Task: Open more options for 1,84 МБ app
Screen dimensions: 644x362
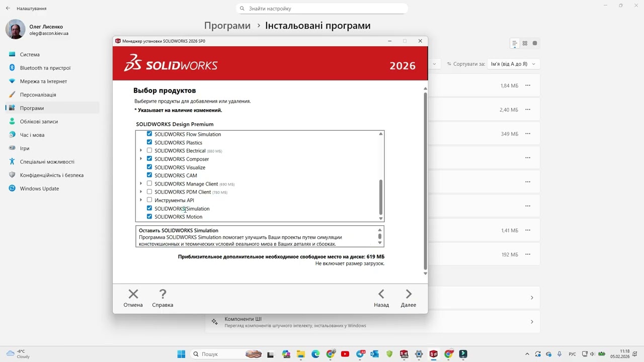Action: tap(528, 85)
